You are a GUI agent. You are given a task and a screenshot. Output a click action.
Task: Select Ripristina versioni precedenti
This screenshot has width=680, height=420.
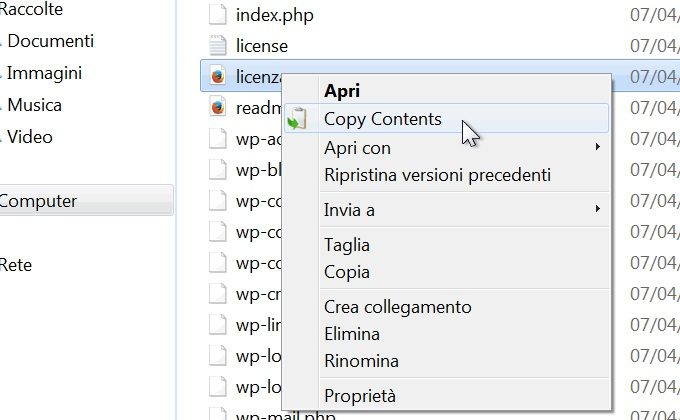437,175
